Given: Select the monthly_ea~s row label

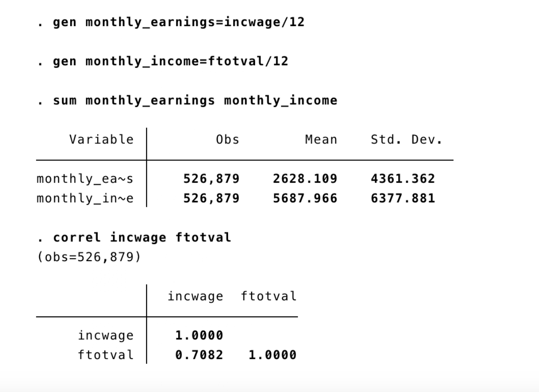Looking at the screenshot, I should point(85,178).
